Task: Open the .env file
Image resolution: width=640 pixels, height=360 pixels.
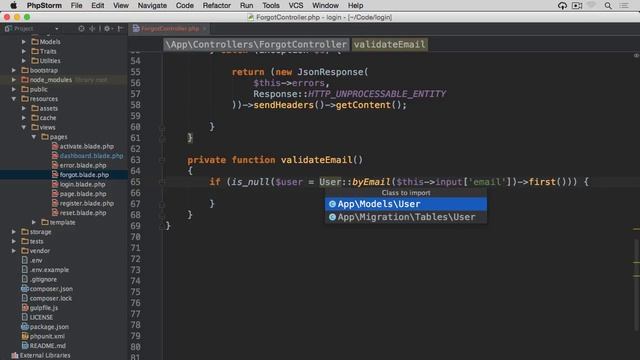Action: pos(36,260)
